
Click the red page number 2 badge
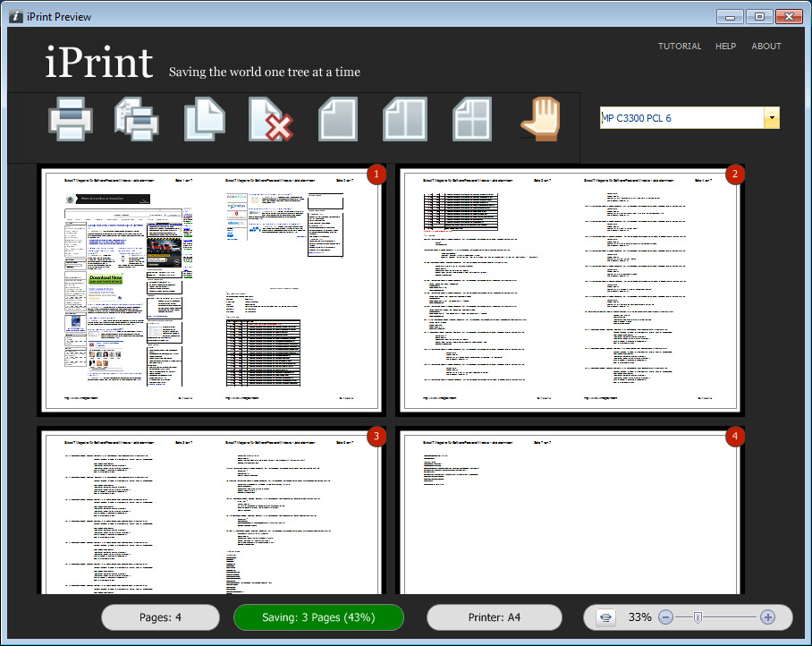(x=735, y=174)
